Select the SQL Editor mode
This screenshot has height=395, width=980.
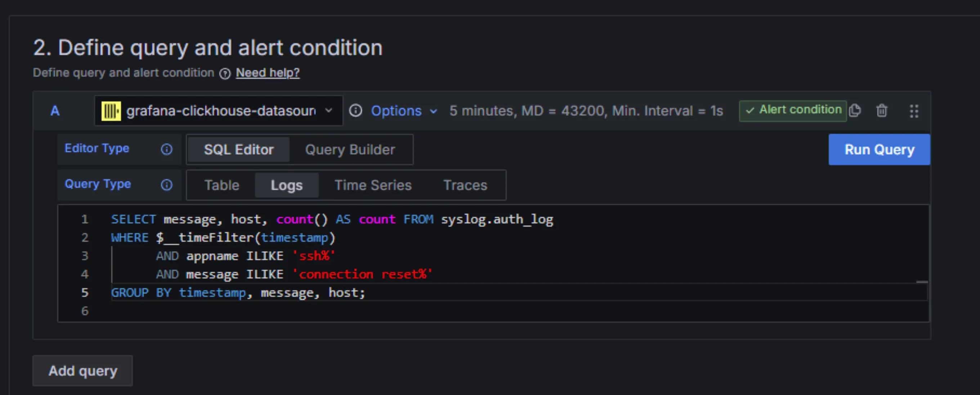tap(238, 149)
